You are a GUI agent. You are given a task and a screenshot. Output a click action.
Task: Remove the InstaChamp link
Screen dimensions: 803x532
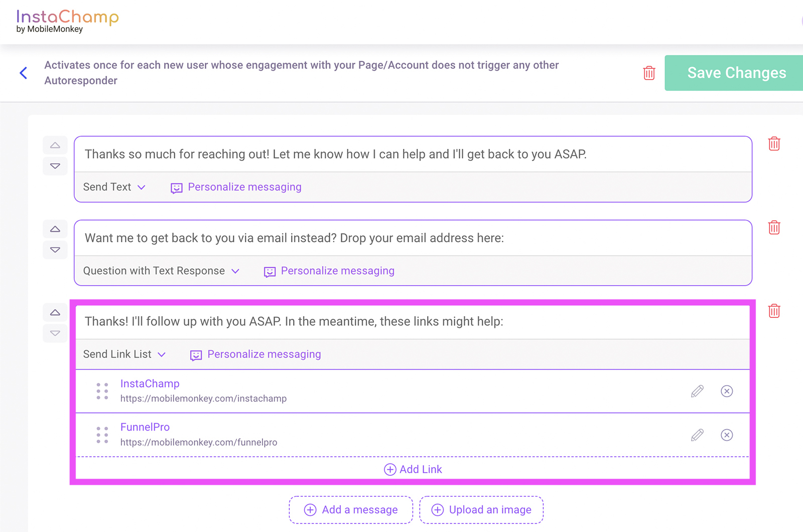tap(727, 391)
